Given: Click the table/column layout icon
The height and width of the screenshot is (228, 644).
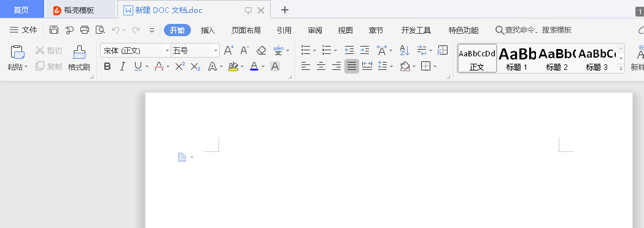Looking at the screenshot, I should click(x=443, y=50).
